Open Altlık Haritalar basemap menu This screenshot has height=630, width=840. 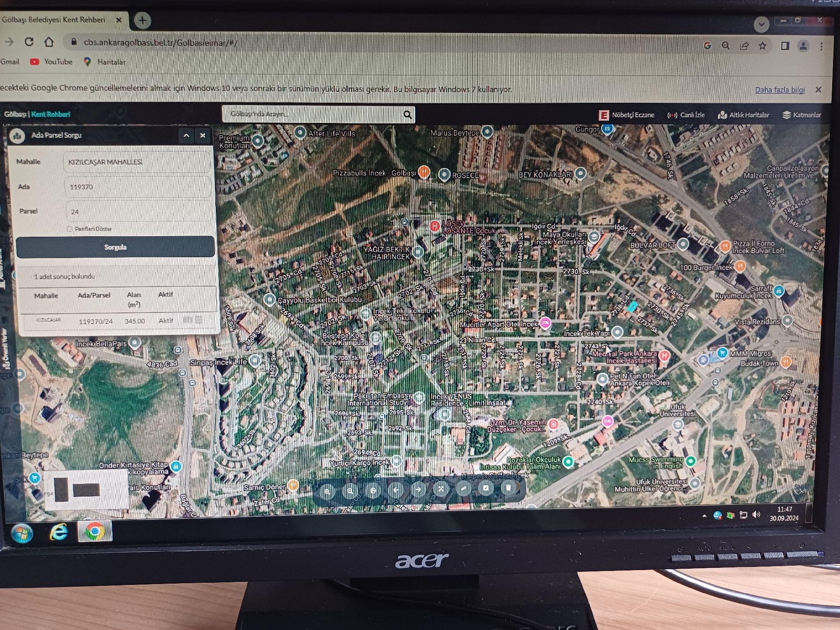(x=743, y=115)
